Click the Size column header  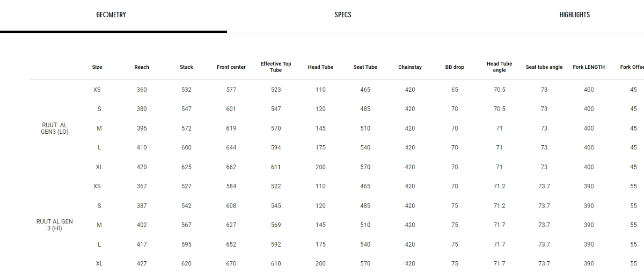coord(97,67)
